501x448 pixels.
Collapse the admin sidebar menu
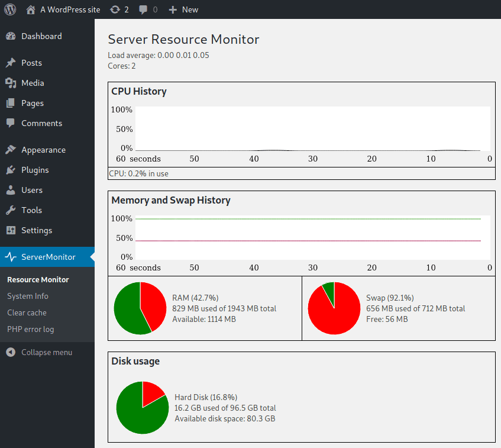pos(39,352)
